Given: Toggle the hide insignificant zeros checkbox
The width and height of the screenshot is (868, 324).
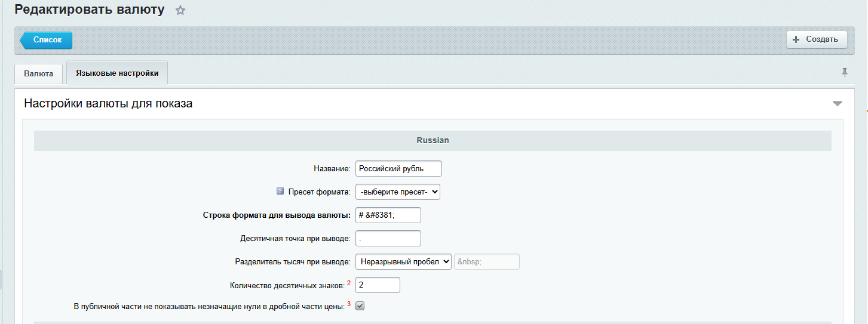Looking at the screenshot, I should point(360,306).
